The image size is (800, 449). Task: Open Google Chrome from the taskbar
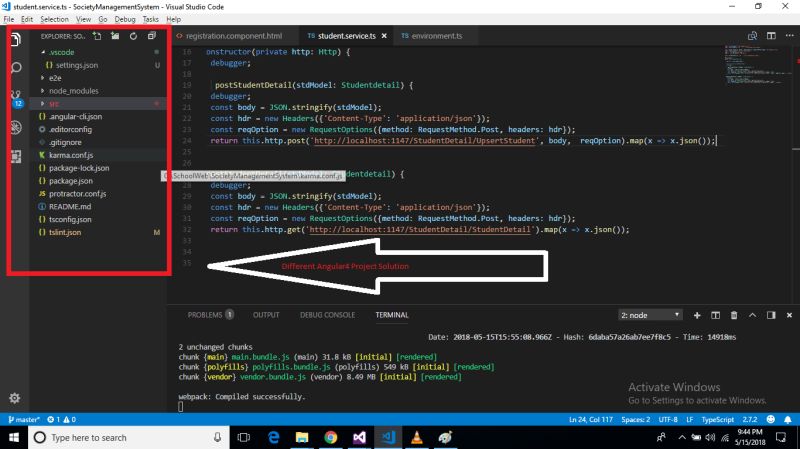331,437
